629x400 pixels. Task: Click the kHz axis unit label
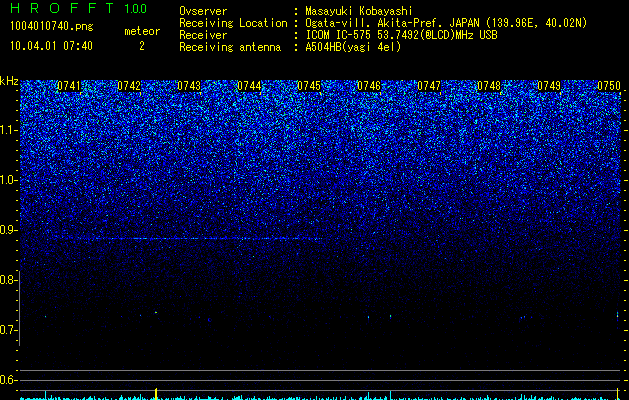9,81
